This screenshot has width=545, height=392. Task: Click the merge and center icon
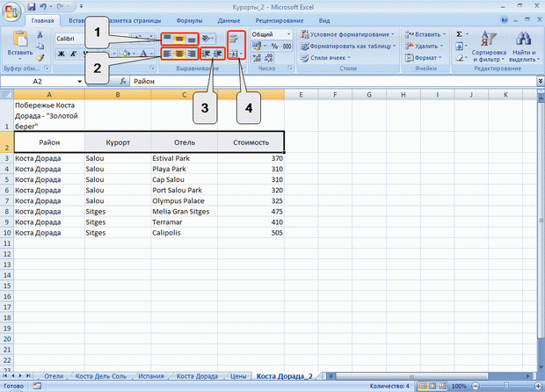click(233, 54)
